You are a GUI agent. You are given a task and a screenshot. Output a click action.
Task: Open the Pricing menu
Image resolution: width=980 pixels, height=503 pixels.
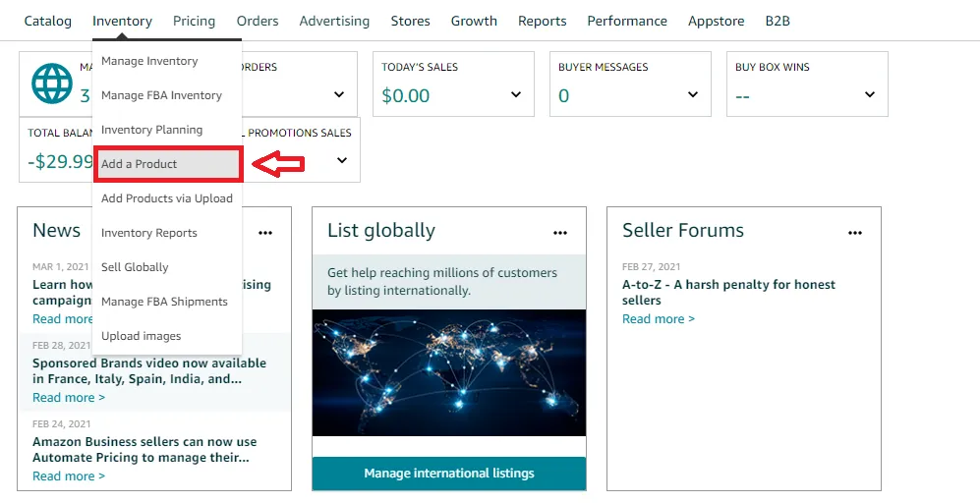[195, 22]
